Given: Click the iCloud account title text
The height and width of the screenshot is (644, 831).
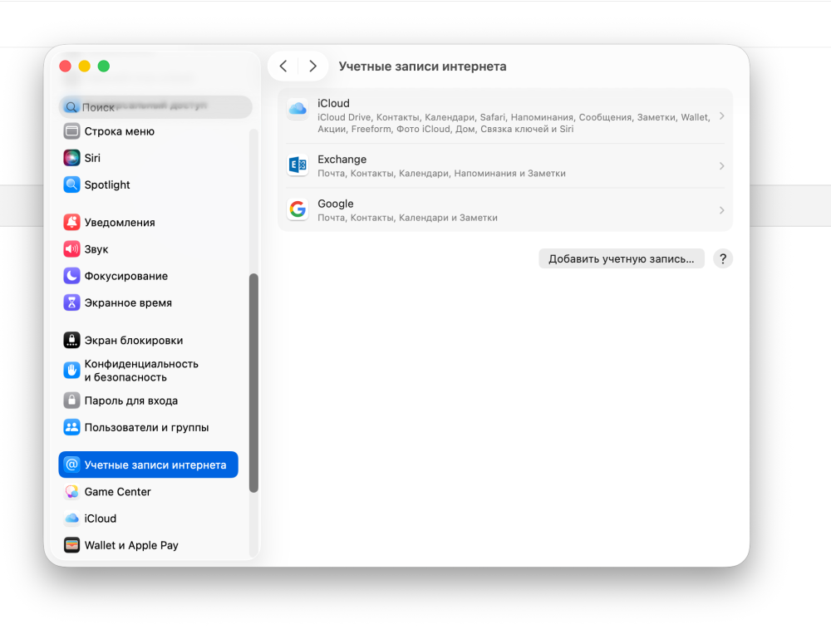Looking at the screenshot, I should 333,103.
